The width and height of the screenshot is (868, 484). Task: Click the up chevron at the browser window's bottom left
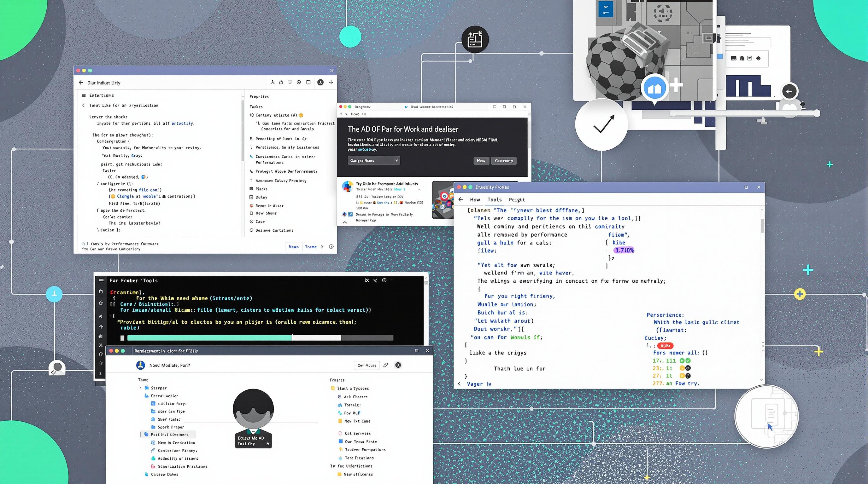pos(345,222)
